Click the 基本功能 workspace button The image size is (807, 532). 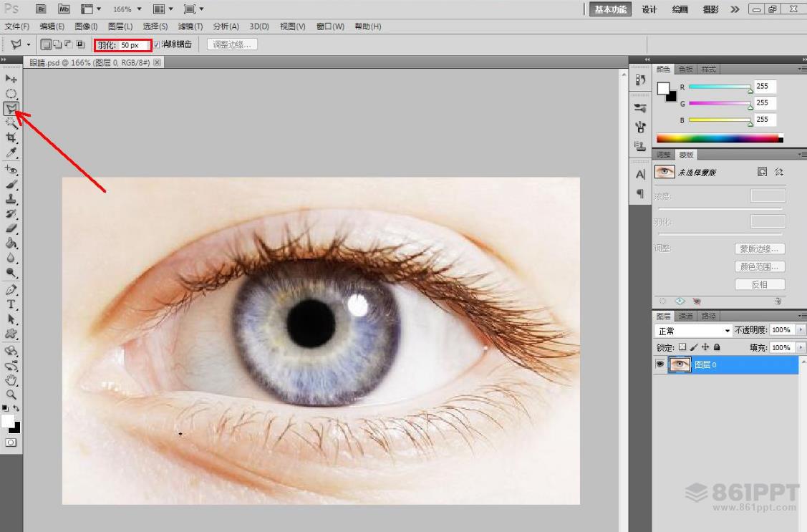610,9
